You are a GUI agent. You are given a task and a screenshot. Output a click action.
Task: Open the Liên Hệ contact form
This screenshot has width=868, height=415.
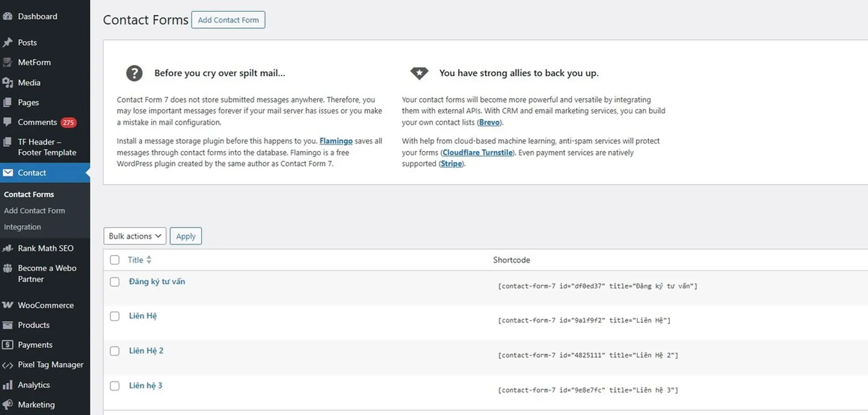point(143,316)
